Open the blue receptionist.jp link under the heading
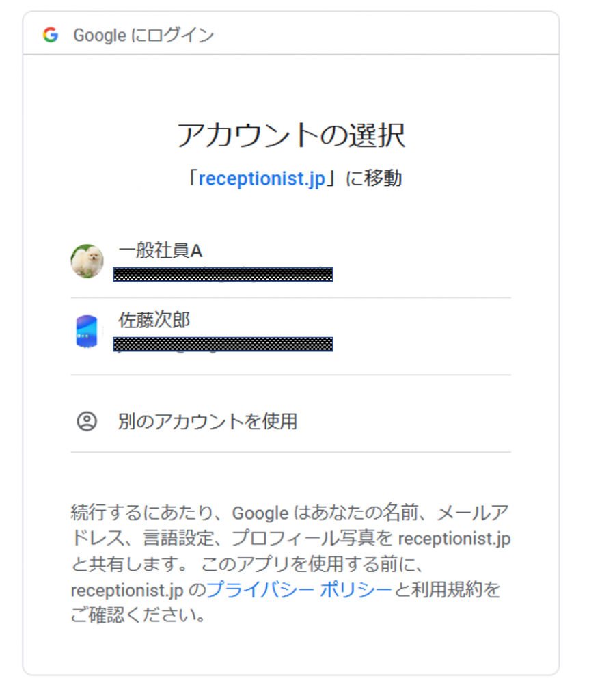 (x=262, y=179)
